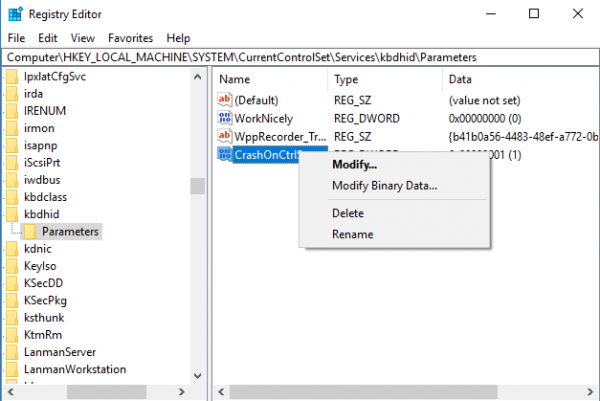Click the LanmanServer folder icon
Screen dimensions: 600x401
point(12,350)
